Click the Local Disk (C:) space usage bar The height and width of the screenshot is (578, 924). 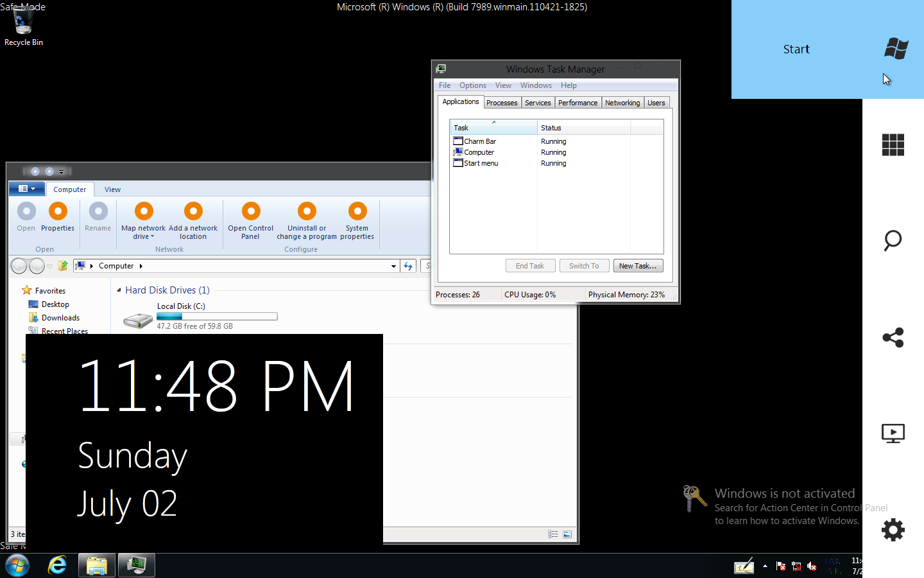217,317
